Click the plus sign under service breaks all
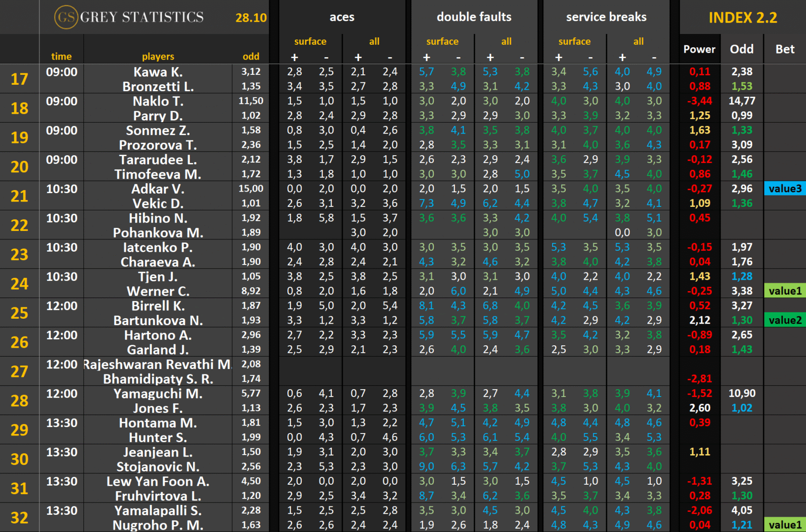806x532 pixels. pos(622,57)
